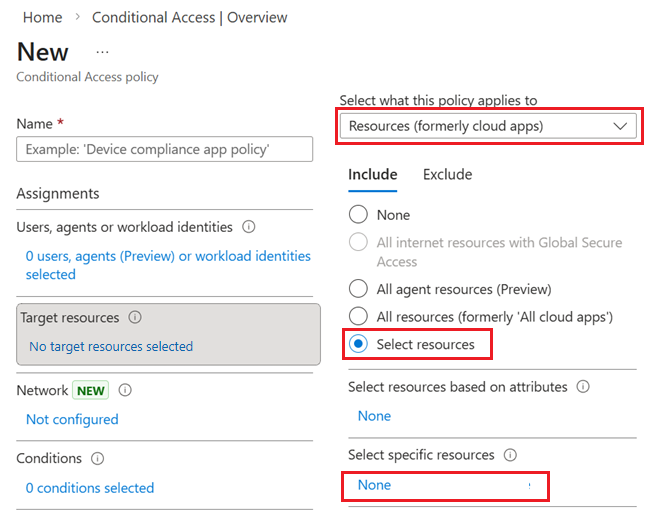Click inside the policy Name input field
This screenshot has height=518, width=660.
coord(165,149)
